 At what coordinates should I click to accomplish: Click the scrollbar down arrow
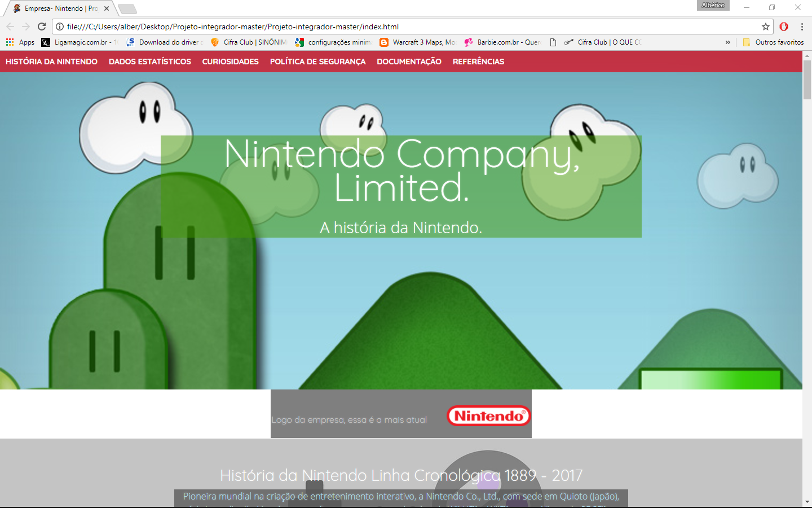(x=807, y=501)
